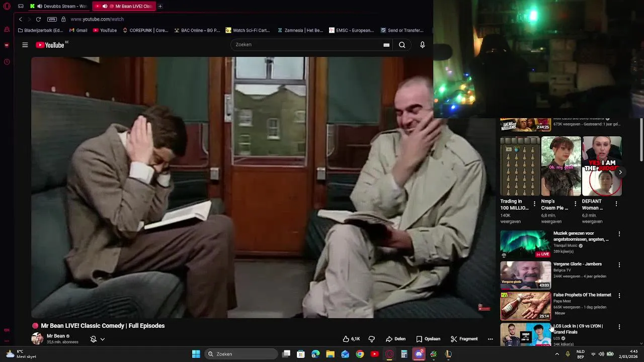Viewport: 644px width, 362px height.
Task: Start voice search with the microphone
Action: point(422,45)
